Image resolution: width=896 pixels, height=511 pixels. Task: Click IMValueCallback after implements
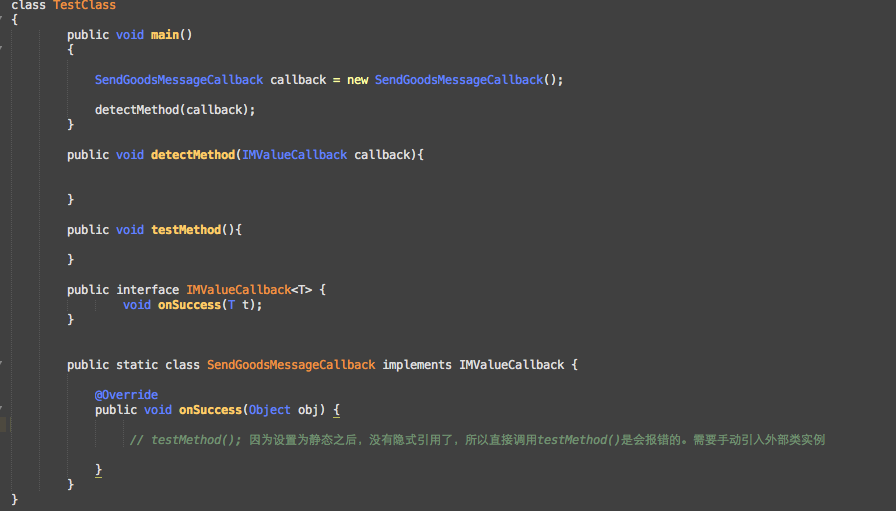[511, 365]
